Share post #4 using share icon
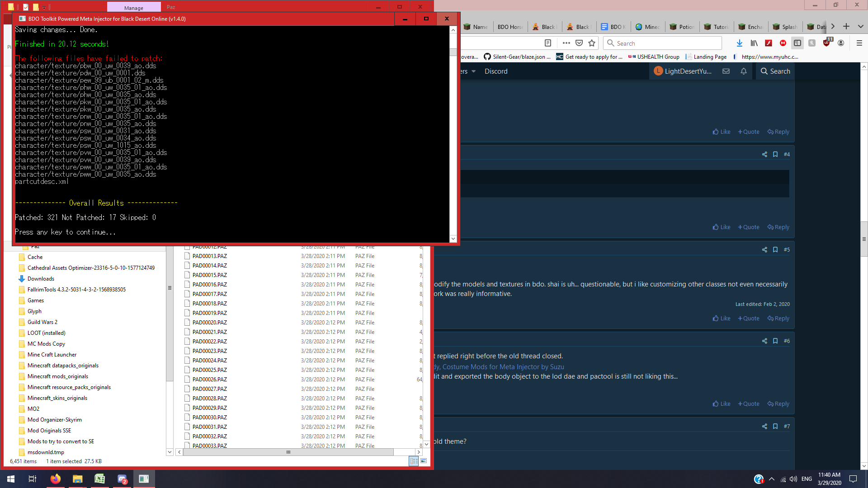This screenshot has width=868, height=488. click(764, 155)
